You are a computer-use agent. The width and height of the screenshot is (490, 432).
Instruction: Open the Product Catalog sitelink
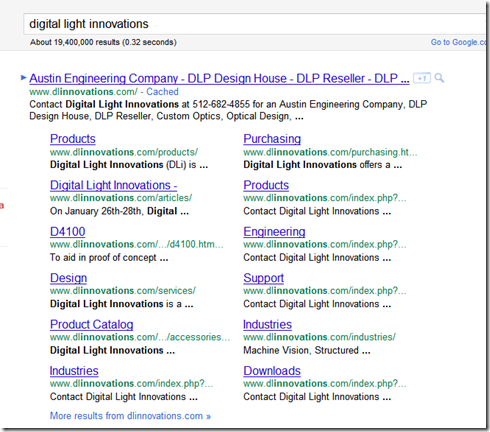coord(92,324)
